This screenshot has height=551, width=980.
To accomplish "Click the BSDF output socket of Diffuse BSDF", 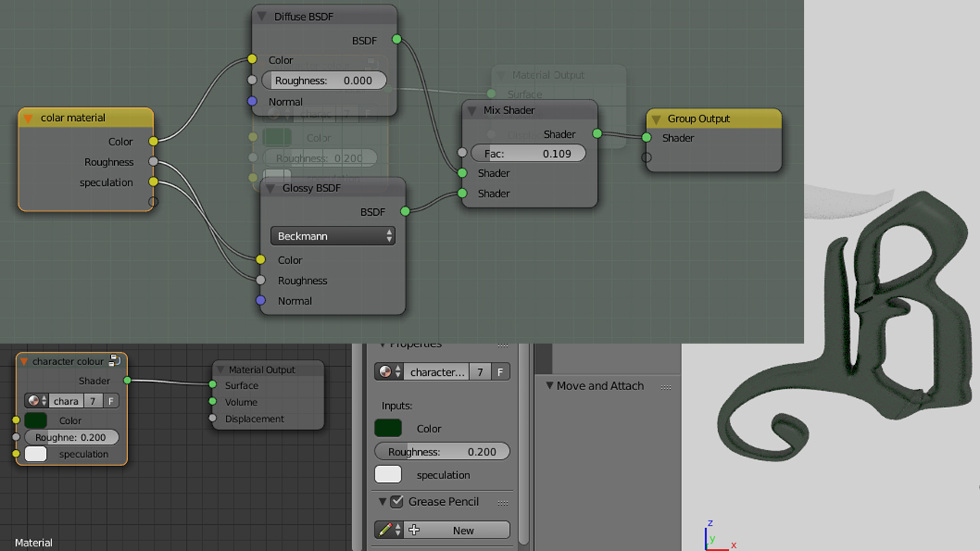I will [x=397, y=39].
